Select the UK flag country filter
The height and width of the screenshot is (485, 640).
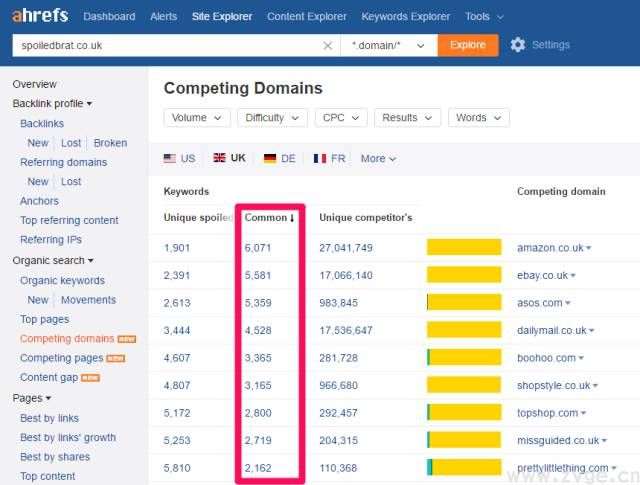coord(230,158)
